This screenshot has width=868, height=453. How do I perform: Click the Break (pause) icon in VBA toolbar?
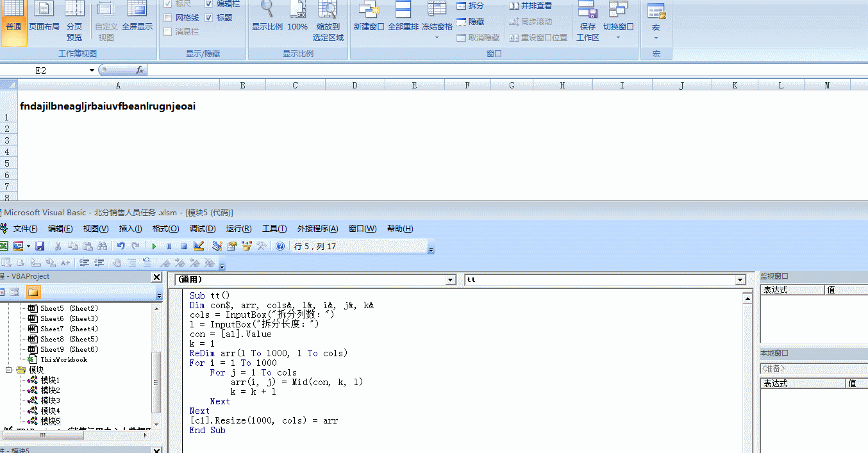169,245
